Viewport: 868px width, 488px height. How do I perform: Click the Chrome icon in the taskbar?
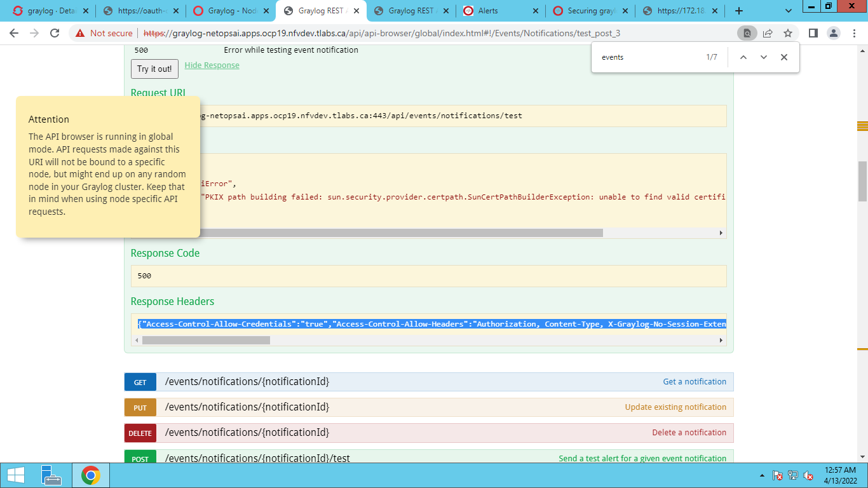click(91, 475)
